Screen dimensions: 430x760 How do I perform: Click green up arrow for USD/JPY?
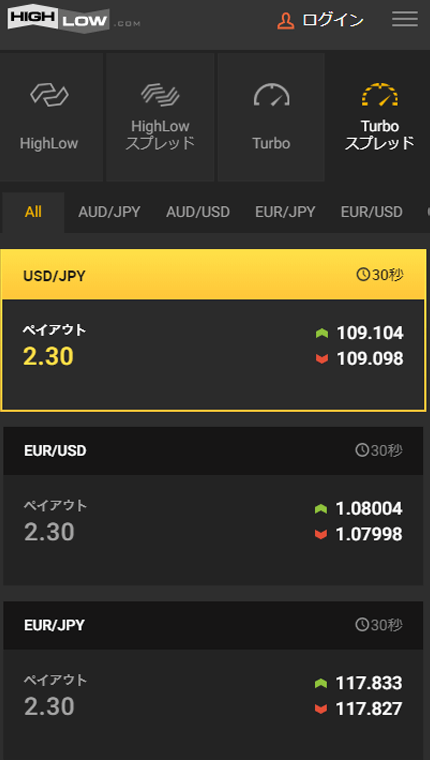coord(322,333)
